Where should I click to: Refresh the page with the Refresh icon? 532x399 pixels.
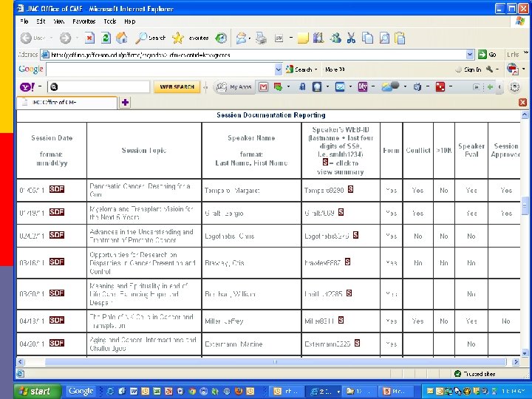pyautogui.click(x=106, y=38)
